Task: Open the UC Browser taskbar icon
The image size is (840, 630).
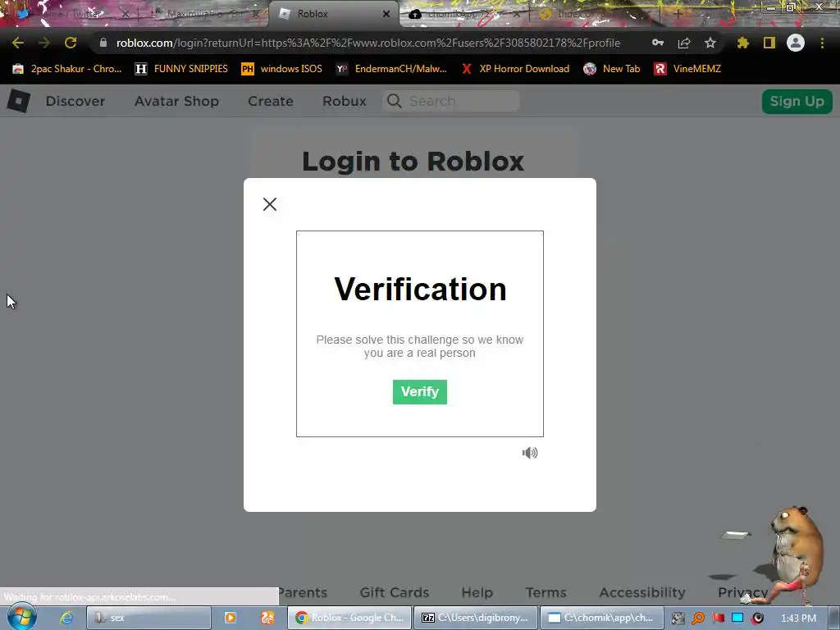Action: 267,618
